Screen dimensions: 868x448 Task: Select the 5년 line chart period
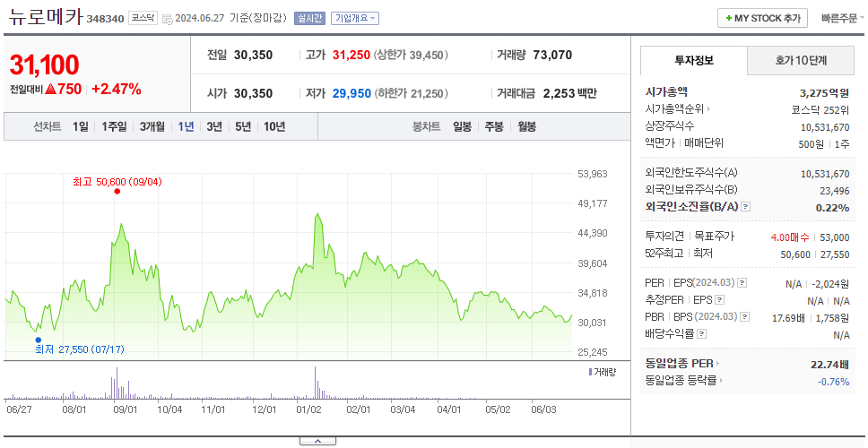coord(243,126)
